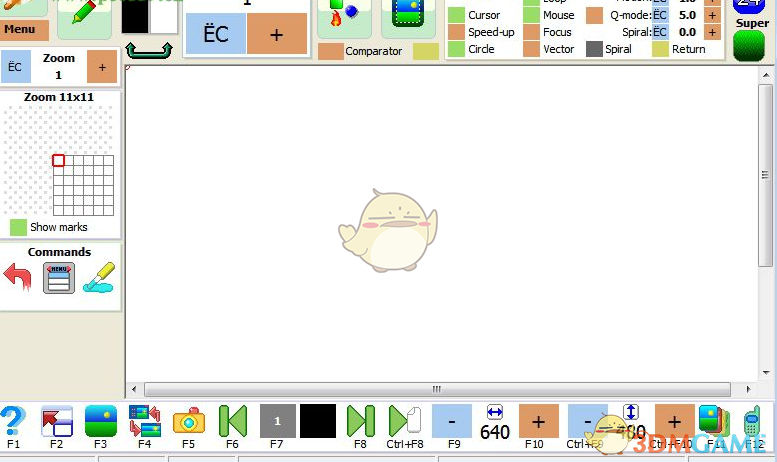Click the F4 picture swap icon
Image resolution: width=777 pixels, height=462 pixels.
[145, 421]
